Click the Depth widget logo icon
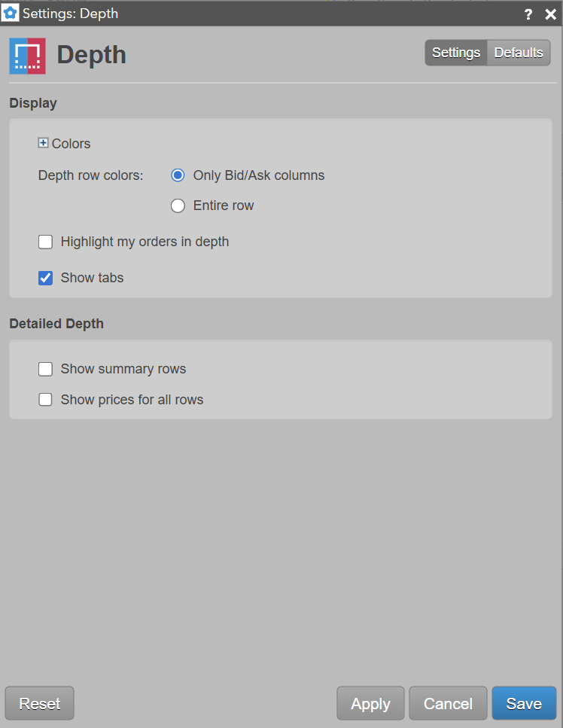This screenshot has width=563, height=728. 27,56
